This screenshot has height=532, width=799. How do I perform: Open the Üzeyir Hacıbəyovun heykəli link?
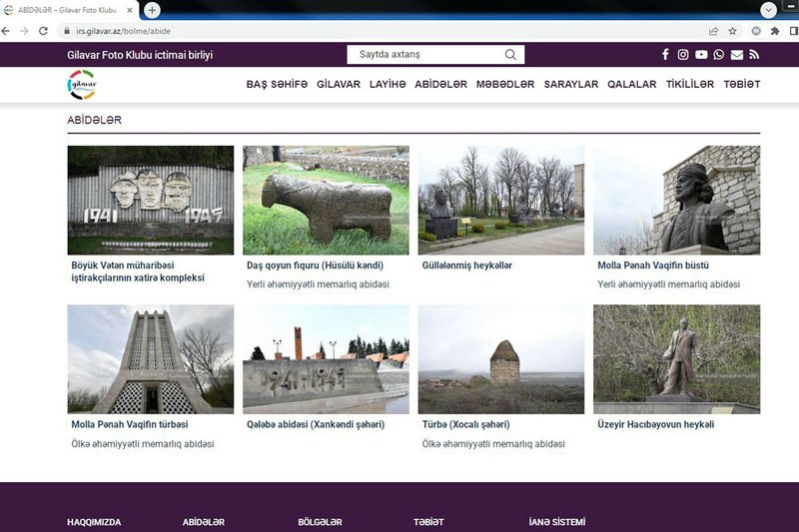655,424
